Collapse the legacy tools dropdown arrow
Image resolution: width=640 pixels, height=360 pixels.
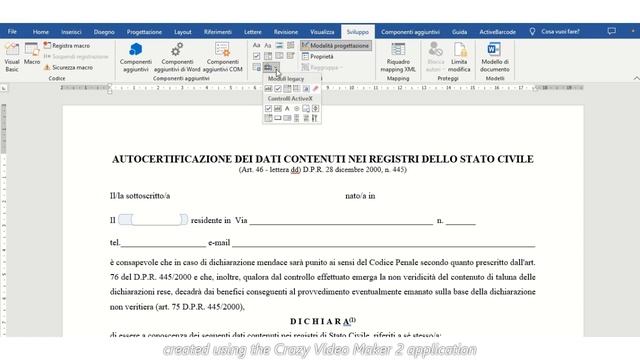(x=276, y=67)
